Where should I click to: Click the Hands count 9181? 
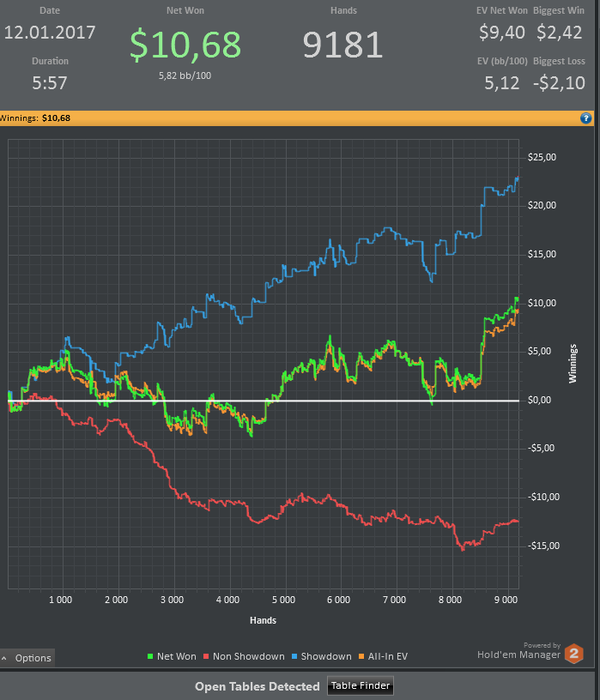click(343, 45)
